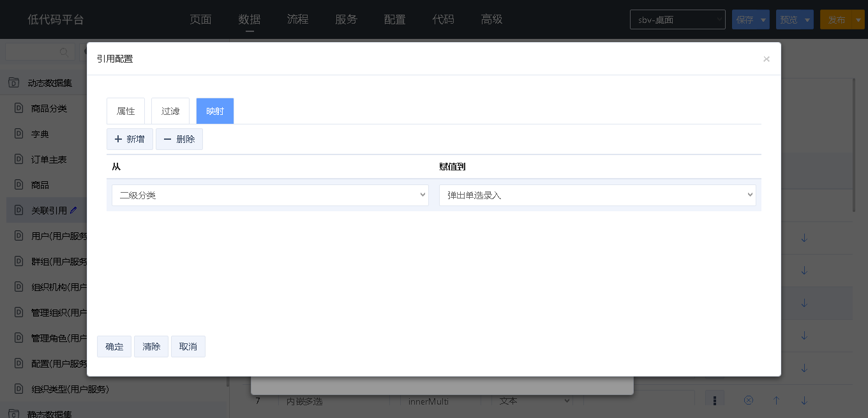Screen dimensions: 868x418
Task: Switch to the 属性 tab
Action: [x=126, y=111]
